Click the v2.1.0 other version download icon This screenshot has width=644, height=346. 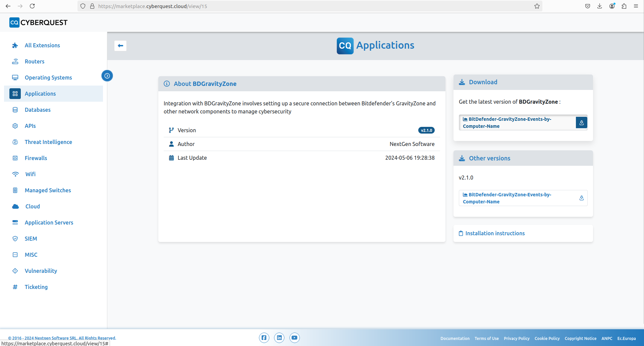(581, 198)
